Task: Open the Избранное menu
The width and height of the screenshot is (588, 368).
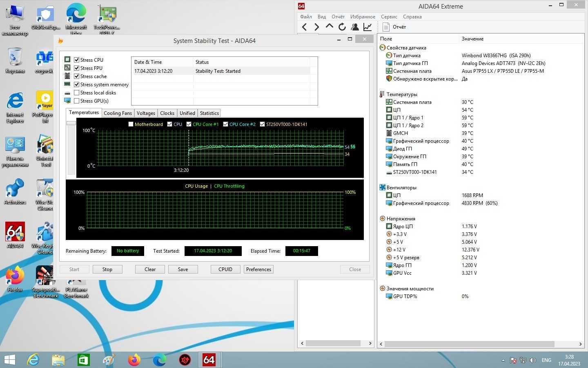Action: 363,17
